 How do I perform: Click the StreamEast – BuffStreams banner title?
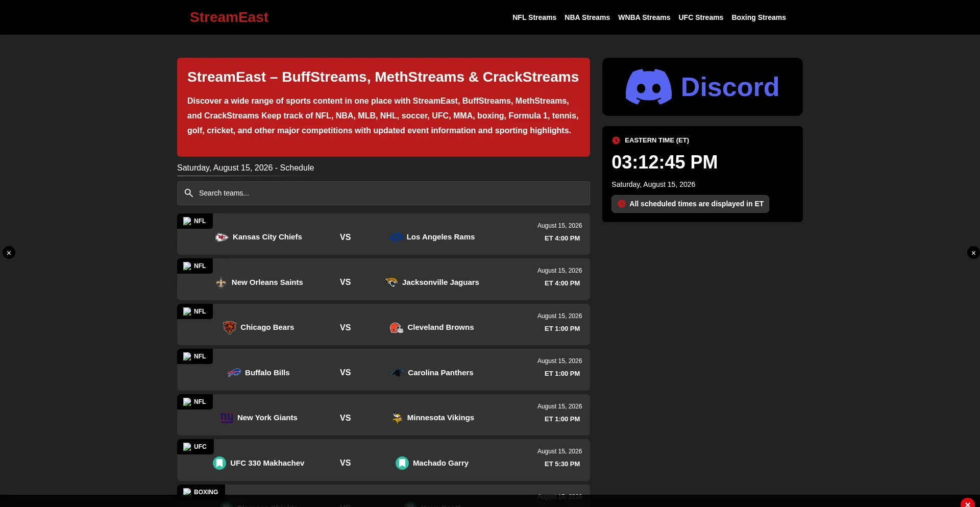point(383,77)
